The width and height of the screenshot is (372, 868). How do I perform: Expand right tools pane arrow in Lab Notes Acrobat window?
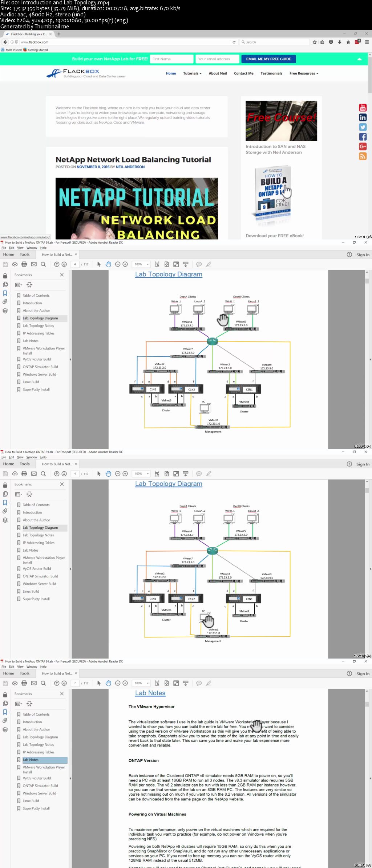[x=370, y=778]
